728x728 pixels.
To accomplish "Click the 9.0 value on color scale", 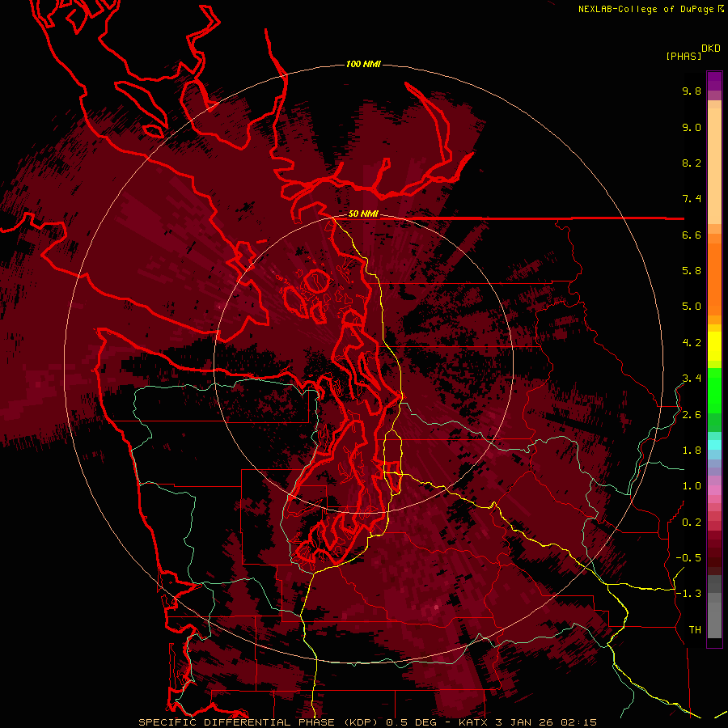I will [x=692, y=127].
